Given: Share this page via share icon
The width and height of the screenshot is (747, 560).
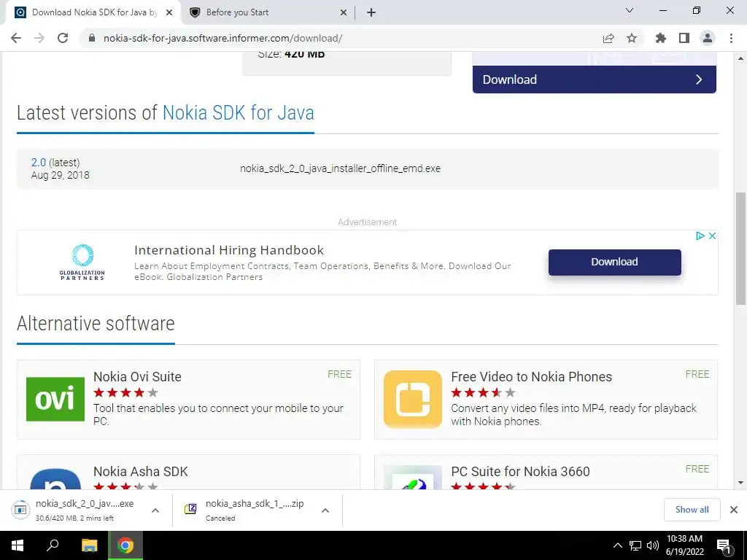Looking at the screenshot, I should (x=608, y=38).
